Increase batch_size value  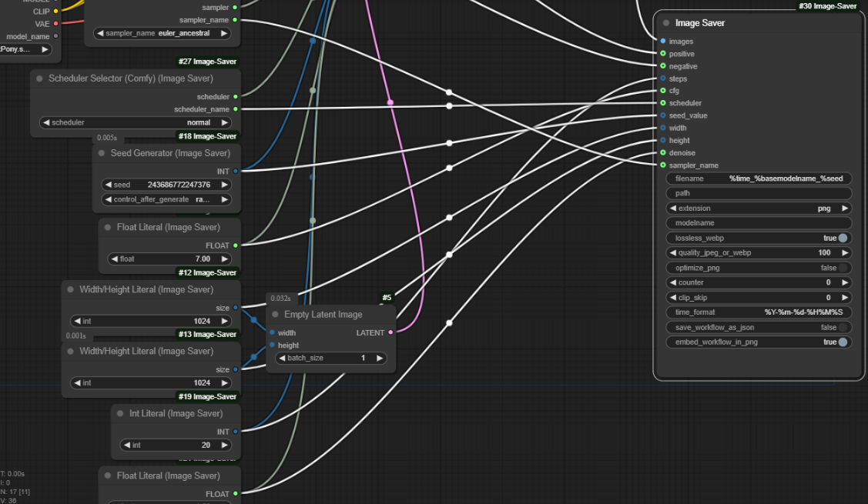pos(379,358)
